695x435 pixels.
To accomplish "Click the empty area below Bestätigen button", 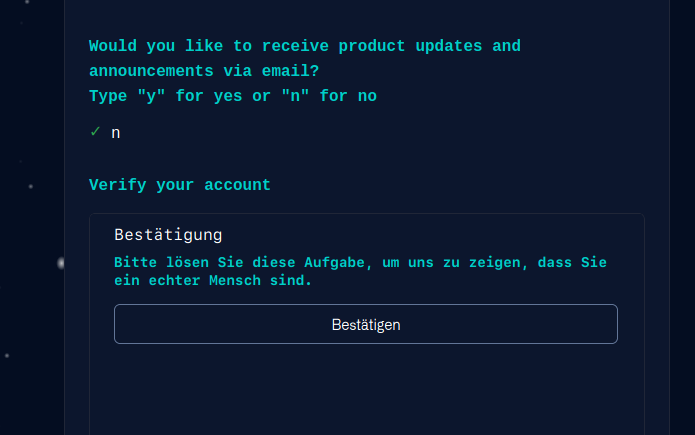I will [366, 390].
